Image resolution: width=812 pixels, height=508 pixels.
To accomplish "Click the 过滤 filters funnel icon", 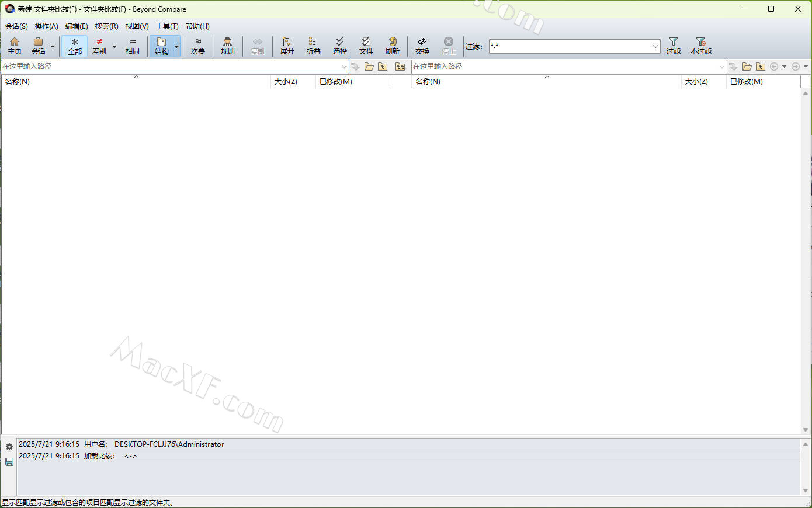I will click(x=674, y=46).
